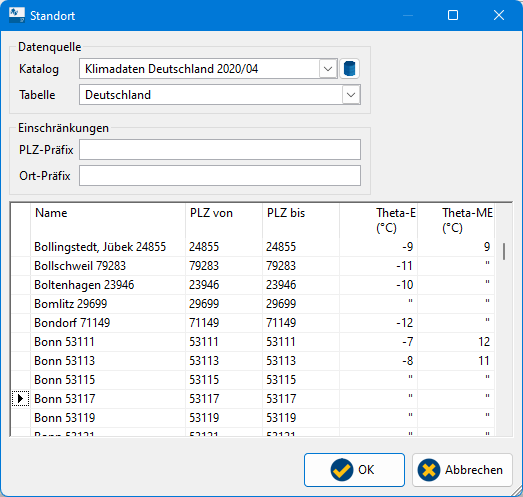
Task: Confirm selection with the OK button
Action: (x=354, y=470)
